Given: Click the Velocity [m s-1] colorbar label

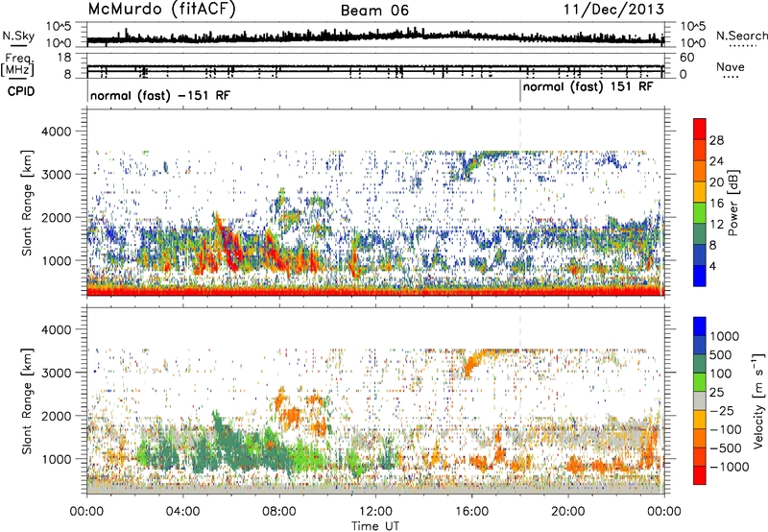Looking at the screenshot, I should [758, 400].
